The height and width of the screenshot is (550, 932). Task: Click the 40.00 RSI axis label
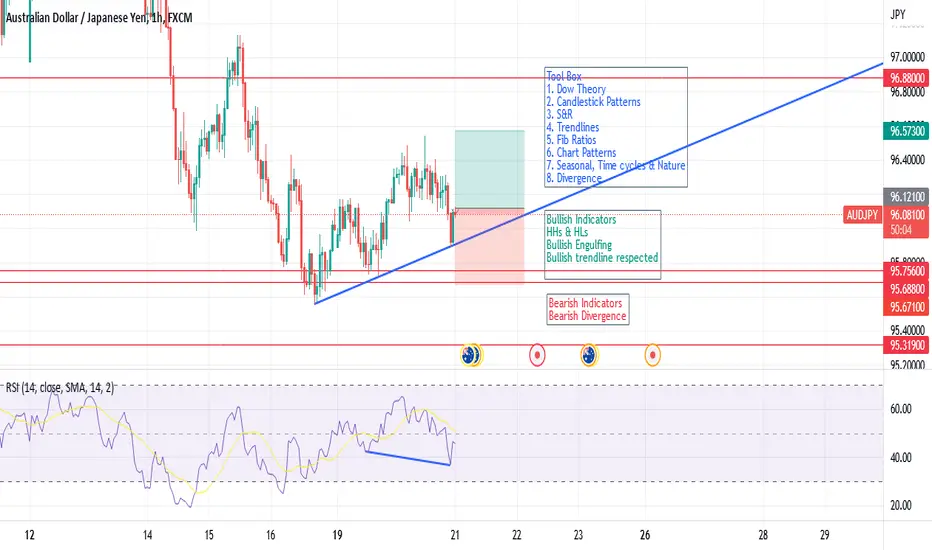pyautogui.click(x=900, y=458)
